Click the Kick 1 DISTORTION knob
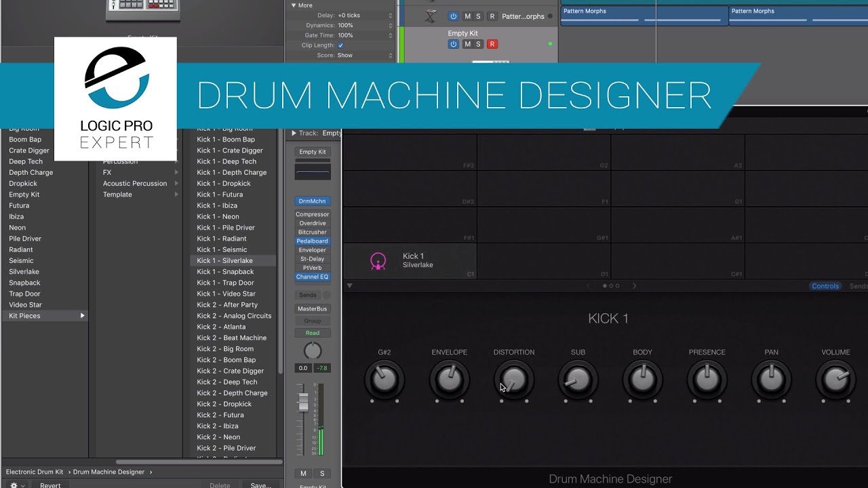 coord(514,380)
